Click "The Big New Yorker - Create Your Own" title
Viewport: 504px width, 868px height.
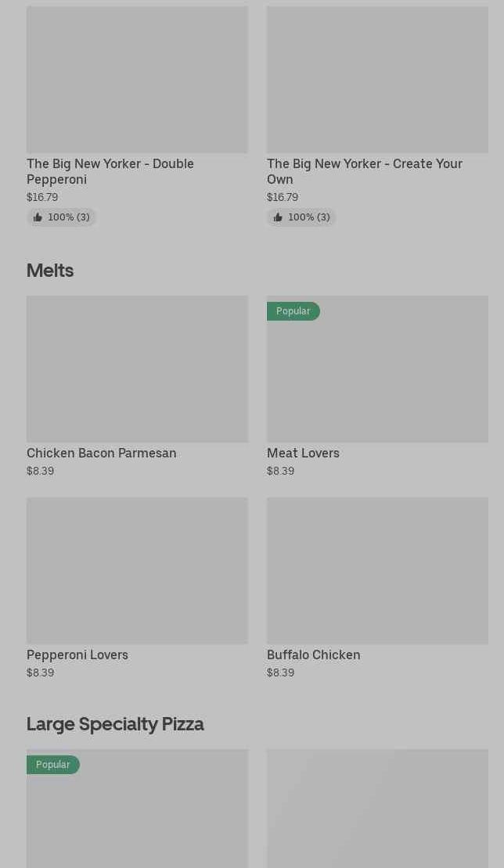tap(364, 171)
